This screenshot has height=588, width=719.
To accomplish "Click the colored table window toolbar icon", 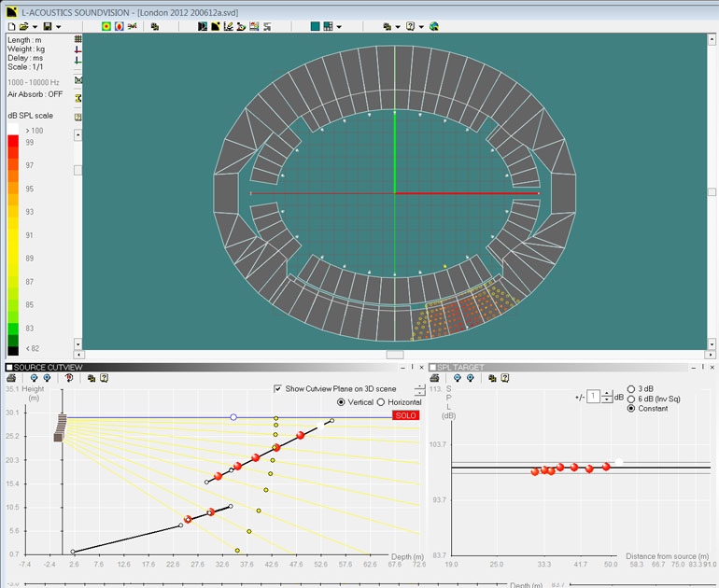I will point(254,26).
